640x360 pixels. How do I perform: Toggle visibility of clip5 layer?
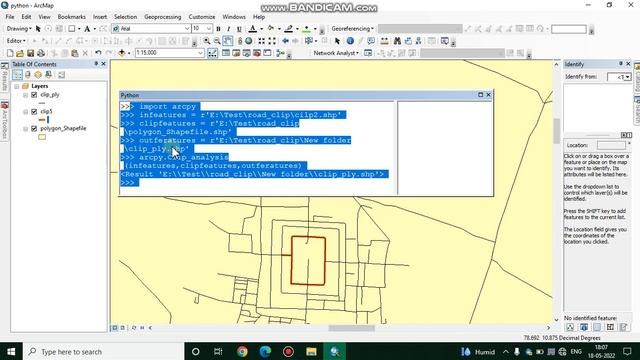(34, 111)
